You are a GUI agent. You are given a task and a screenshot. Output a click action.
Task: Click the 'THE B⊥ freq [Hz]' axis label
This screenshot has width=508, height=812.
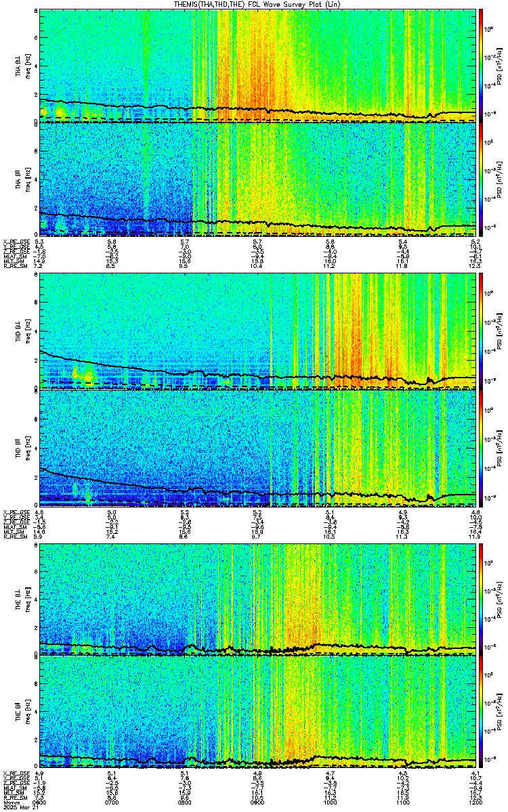tap(23, 598)
